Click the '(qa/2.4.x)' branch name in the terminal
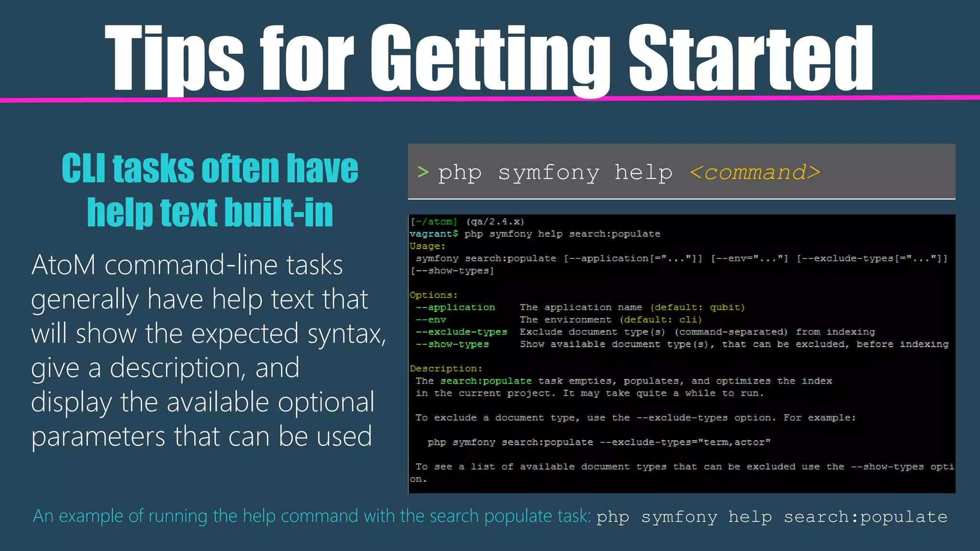This screenshot has width=980, height=551. coord(495,222)
